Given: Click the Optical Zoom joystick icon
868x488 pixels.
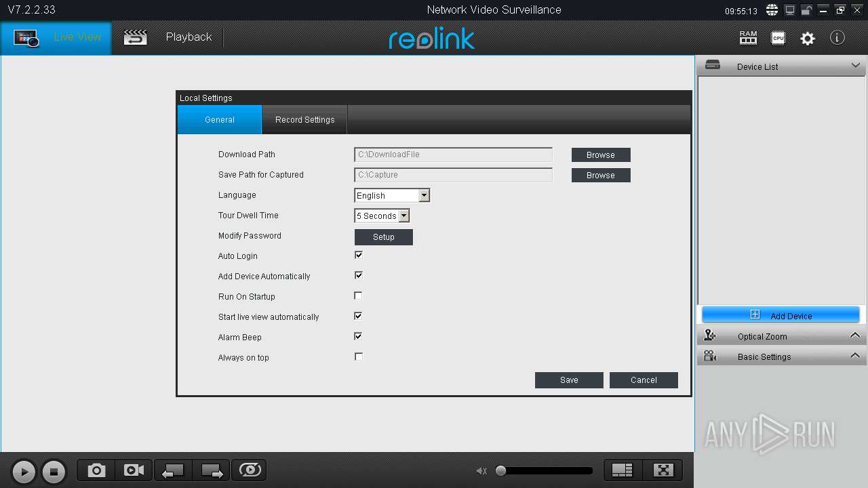Looking at the screenshot, I should (x=710, y=335).
